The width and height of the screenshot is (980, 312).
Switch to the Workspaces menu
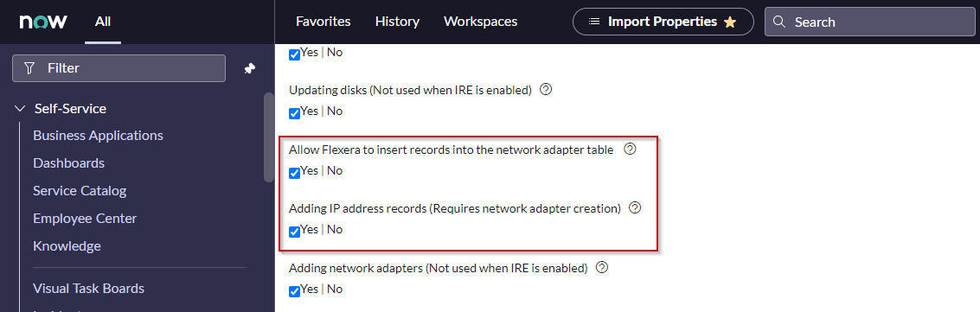(x=481, y=22)
